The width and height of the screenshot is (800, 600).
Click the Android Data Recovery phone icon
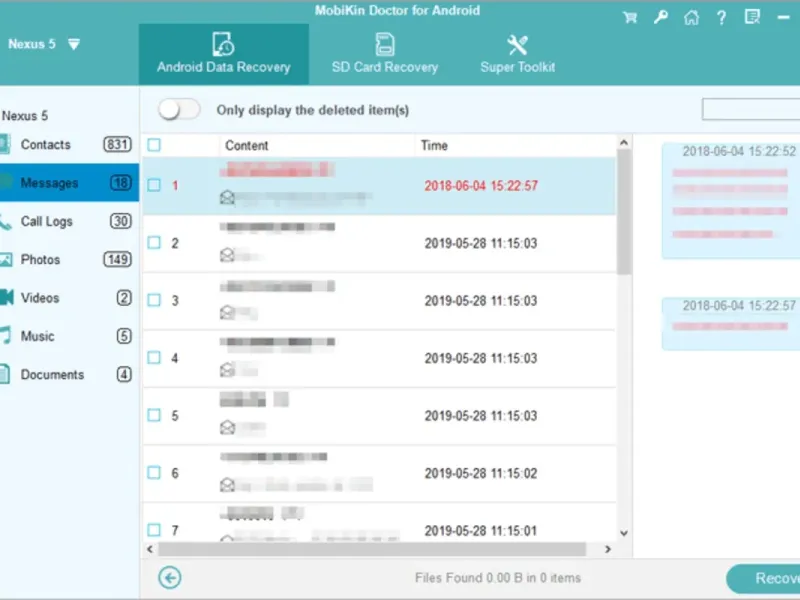click(223, 44)
